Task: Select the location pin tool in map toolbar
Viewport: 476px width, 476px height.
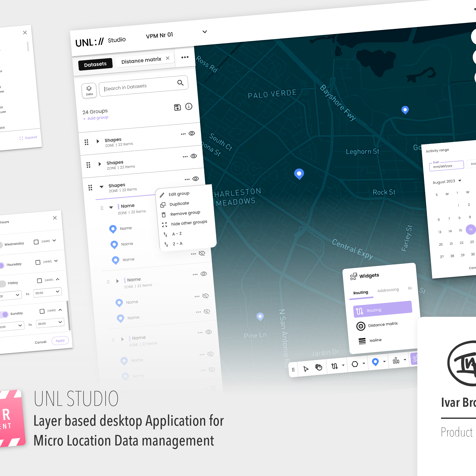Action: (375, 362)
